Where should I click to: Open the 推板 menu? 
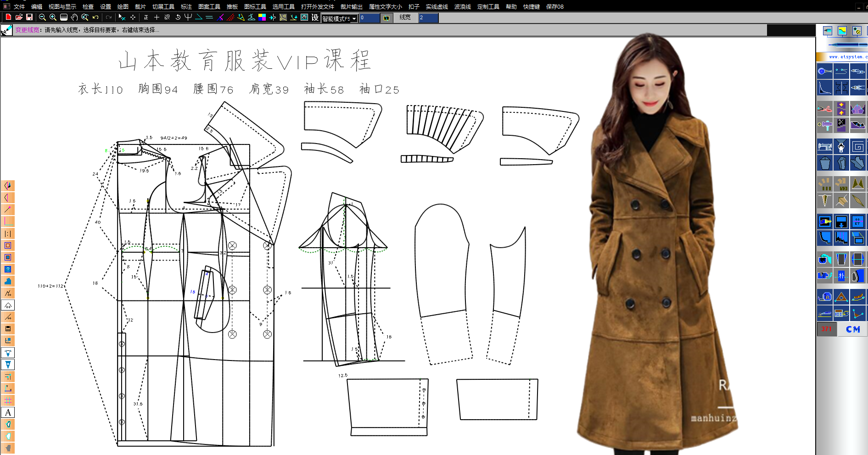[232, 6]
